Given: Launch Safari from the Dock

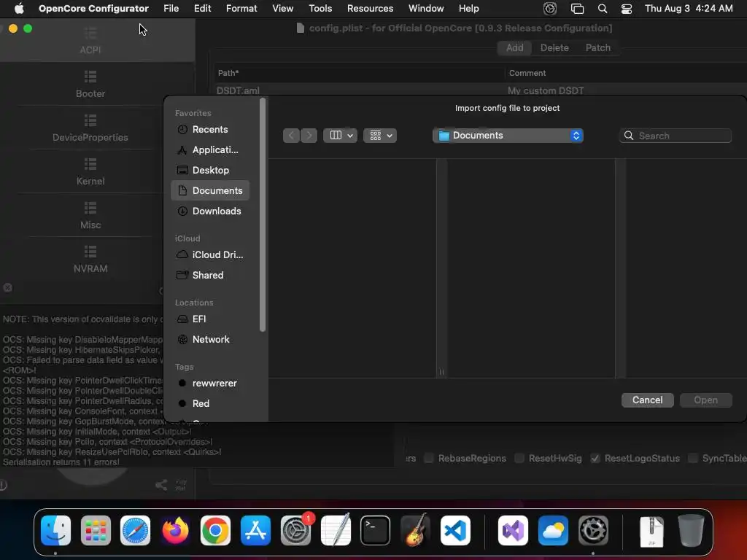Looking at the screenshot, I should tap(135, 531).
